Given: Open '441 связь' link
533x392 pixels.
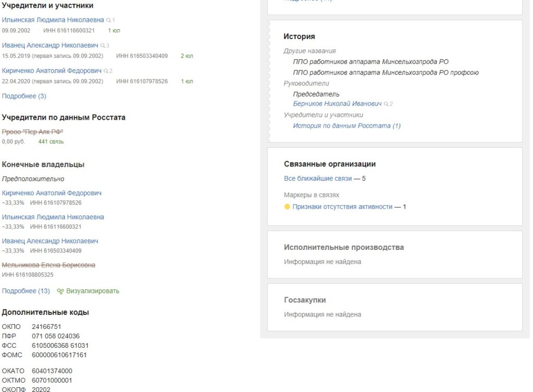Looking at the screenshot, I should (51, 142).
